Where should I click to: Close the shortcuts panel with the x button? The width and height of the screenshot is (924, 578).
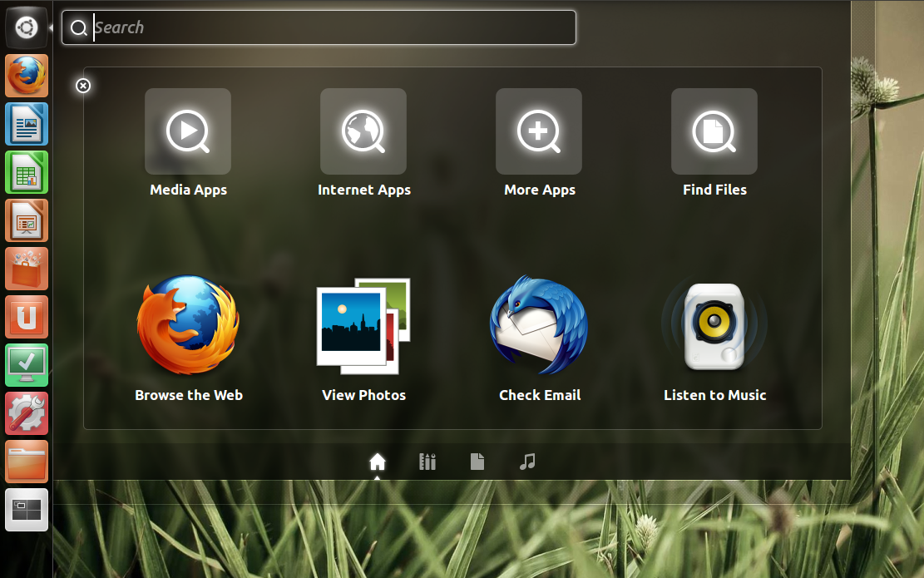click(83, 86)
